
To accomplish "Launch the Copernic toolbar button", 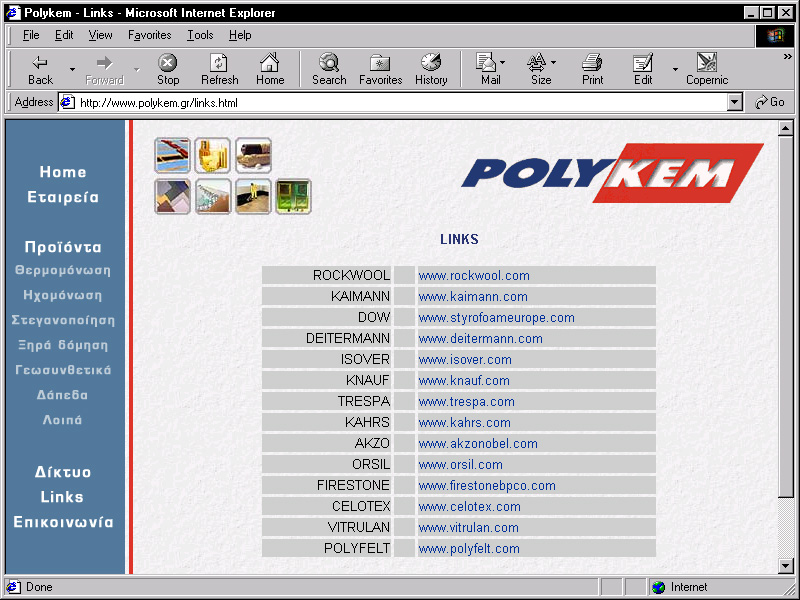I will point(707,69).
